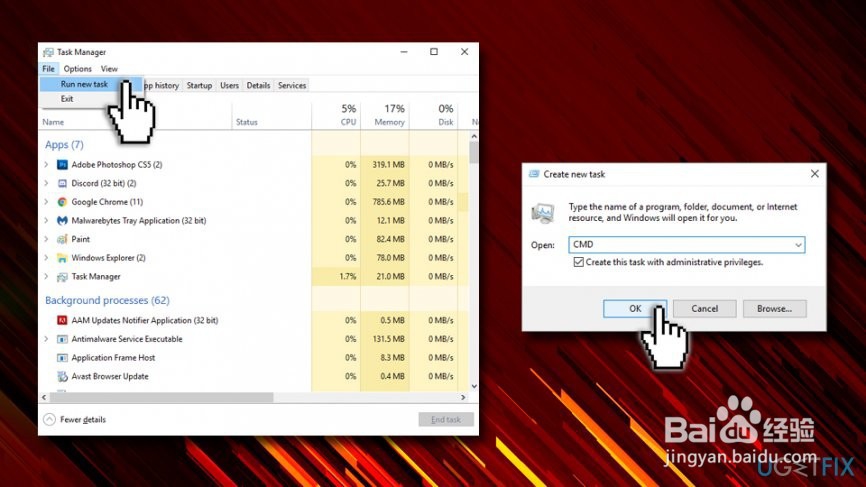
Task: Sort by the Memory column header
Action: 385,115
